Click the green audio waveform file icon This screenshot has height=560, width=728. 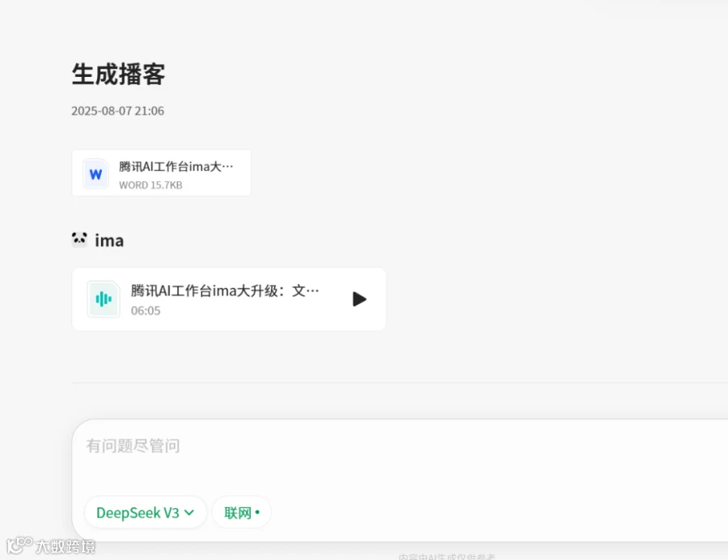coord(104,299)
